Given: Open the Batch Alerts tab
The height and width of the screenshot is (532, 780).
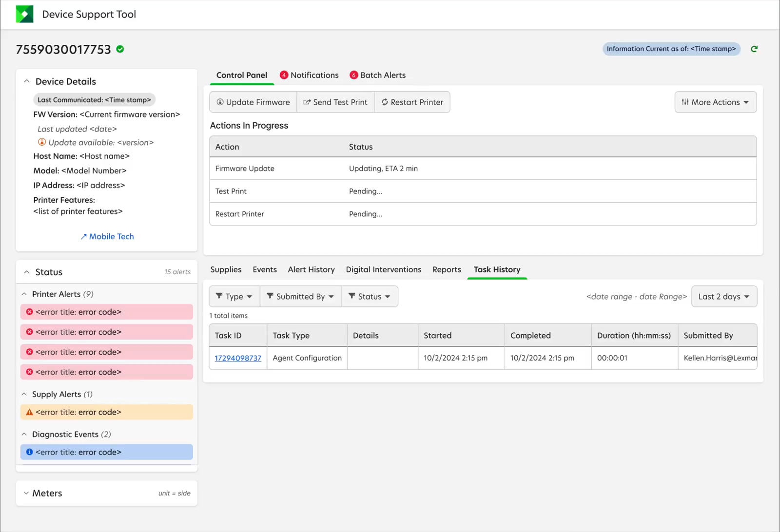Looking at the screenshot, I should coord(378,75).
